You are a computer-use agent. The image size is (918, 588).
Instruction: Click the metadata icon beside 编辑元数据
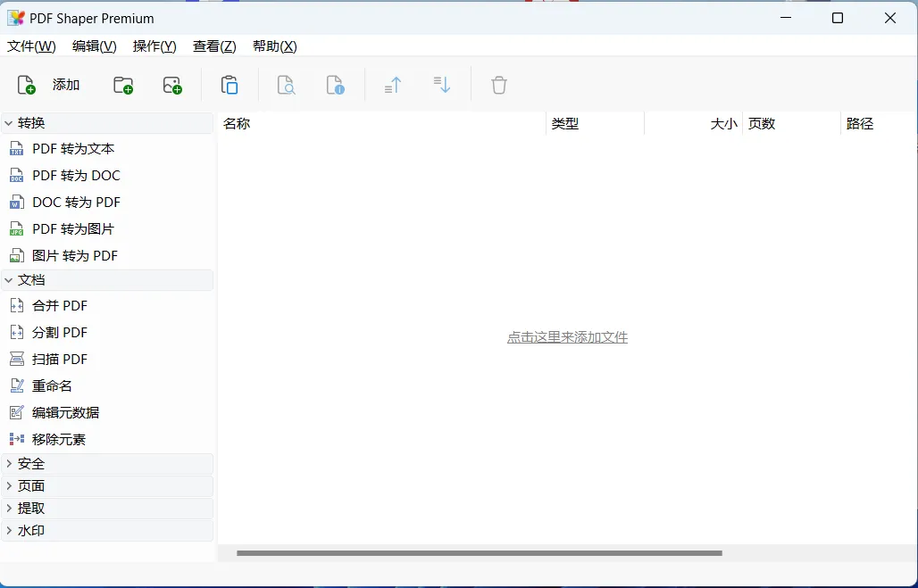[16, 412]
